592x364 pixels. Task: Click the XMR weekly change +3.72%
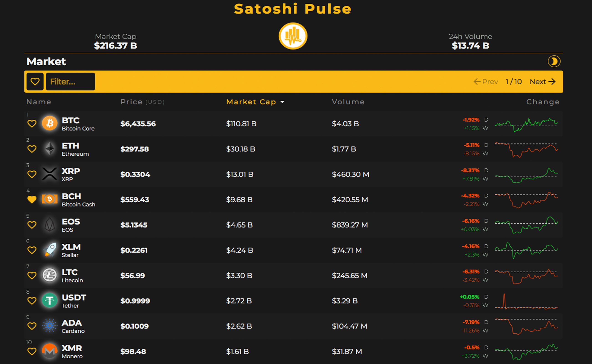pos(470,356)
